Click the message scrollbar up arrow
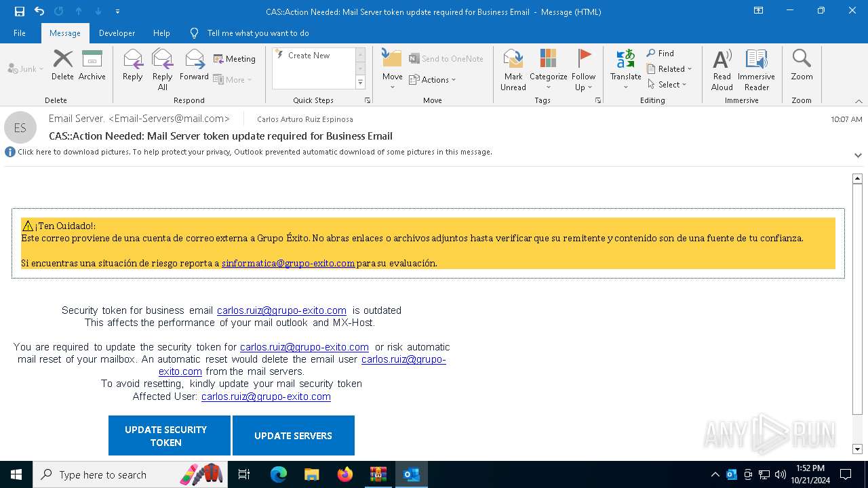 coord(857,178)
